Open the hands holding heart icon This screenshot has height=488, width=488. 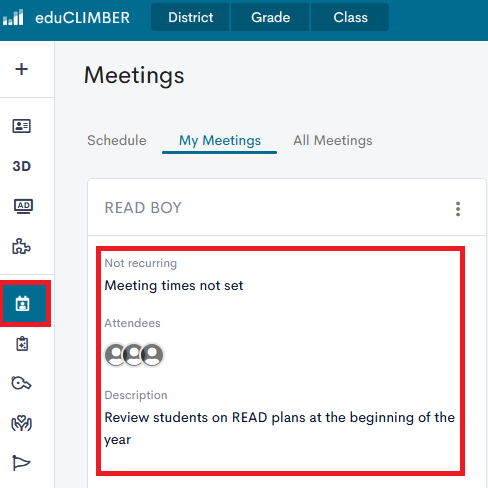pos(22,423)
